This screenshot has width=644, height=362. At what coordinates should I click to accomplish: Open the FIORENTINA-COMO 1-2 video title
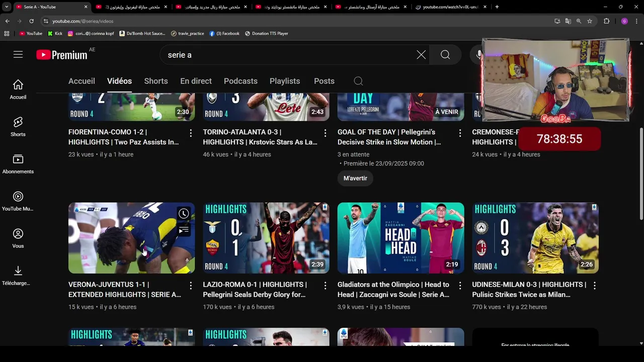click(124, 137)
